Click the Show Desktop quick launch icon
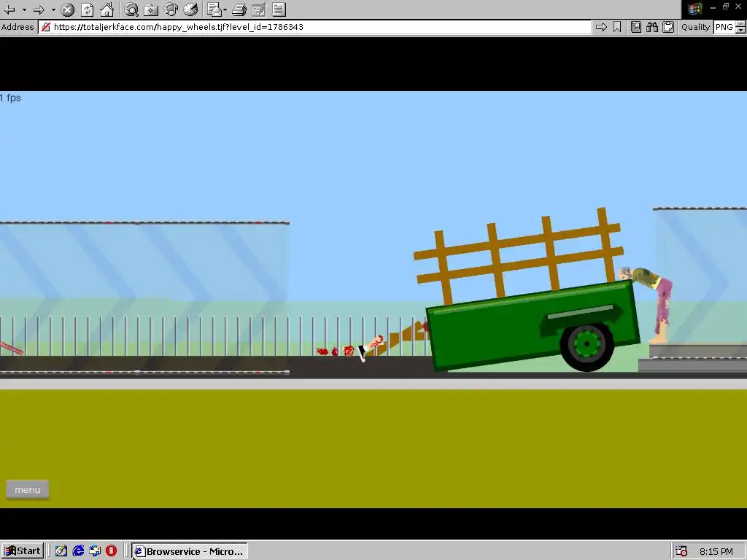This screenshot has height=560, width=747. click(95, 551)
